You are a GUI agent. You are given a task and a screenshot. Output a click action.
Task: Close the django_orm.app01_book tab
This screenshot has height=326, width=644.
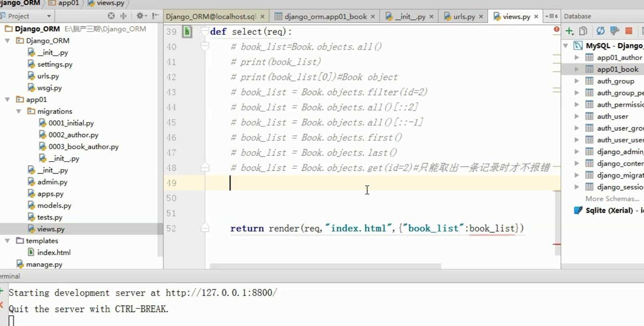[x=373, y=16]
